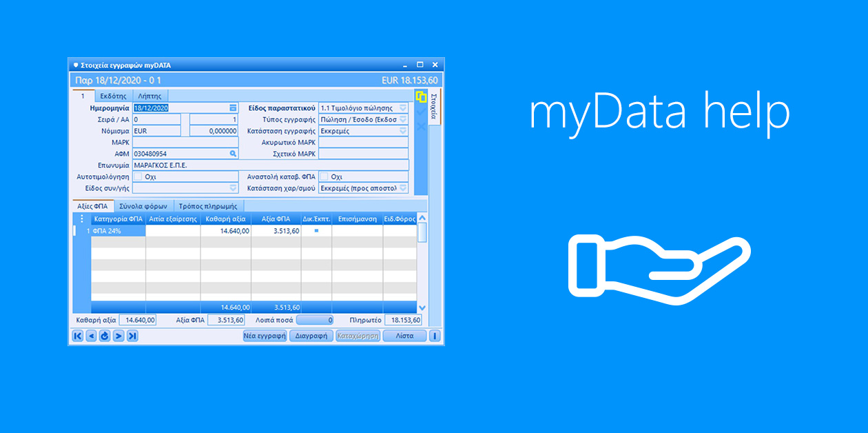Click the Ακυρωτικό ΜΑΡΚ field
This screenshot has height=433, width=868.
[364, 142]
